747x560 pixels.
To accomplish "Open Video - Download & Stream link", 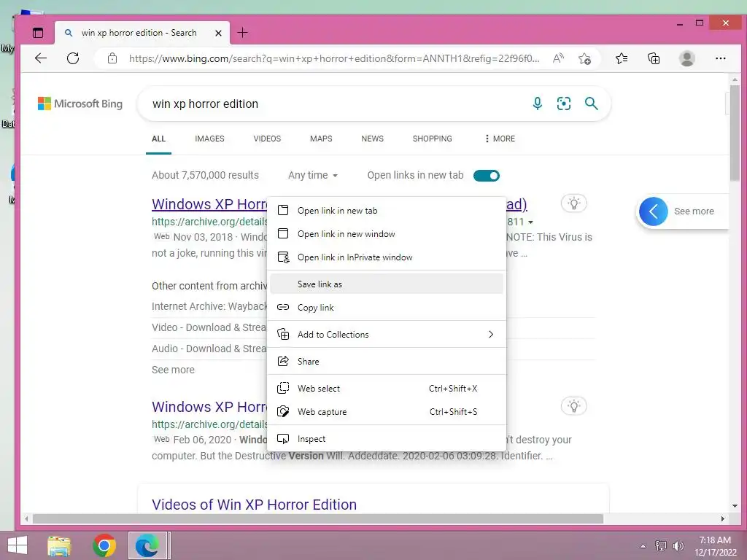I will [209, 327].
